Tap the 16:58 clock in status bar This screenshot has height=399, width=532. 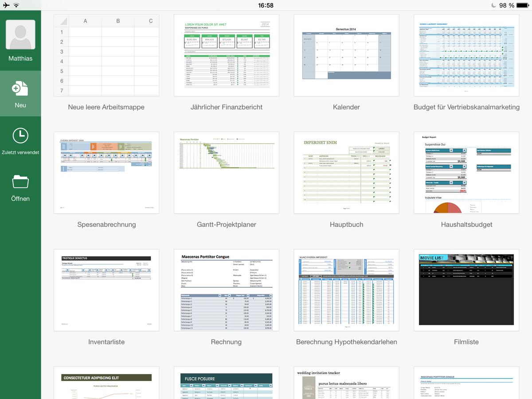pos(266,5)
